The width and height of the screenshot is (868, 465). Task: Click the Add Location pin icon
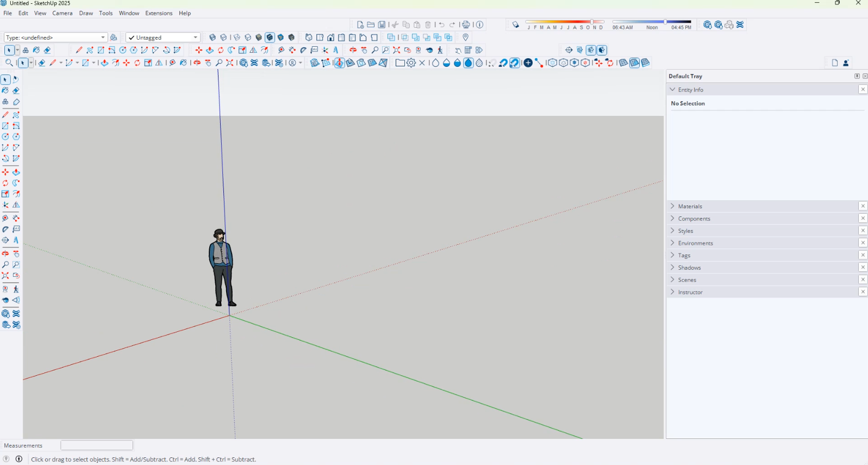[x=465, y=38]
